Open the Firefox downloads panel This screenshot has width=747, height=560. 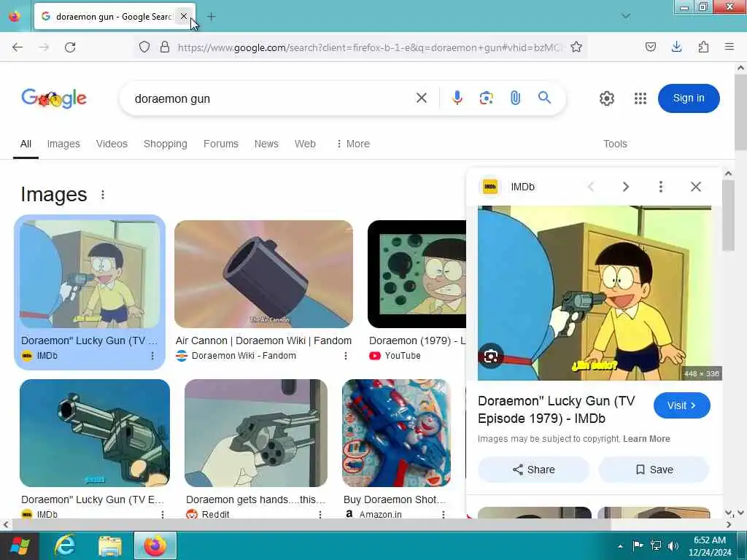click(x=676, y=47)
